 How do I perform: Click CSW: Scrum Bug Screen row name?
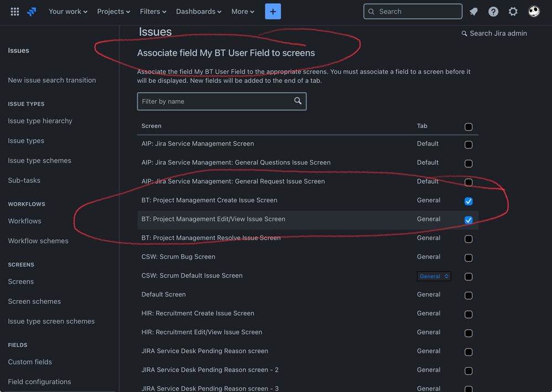(178, 257)
